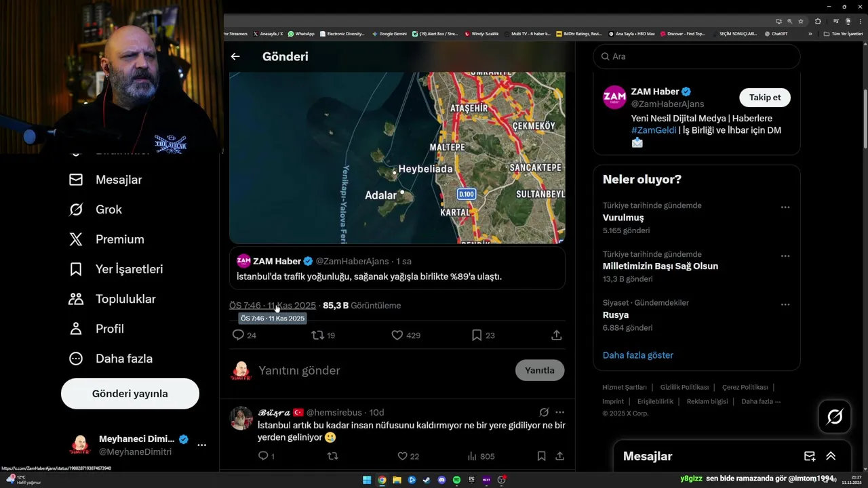The width and height of the screenshot is (868, 488).
Task: Reply to Büşra's comment with 1 reply
Action: 264,456
